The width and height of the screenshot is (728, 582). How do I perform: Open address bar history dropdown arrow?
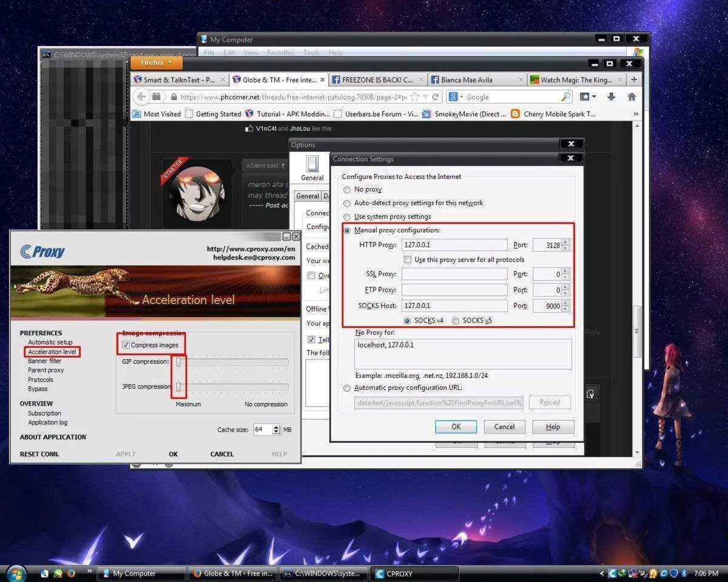point(425,97)
